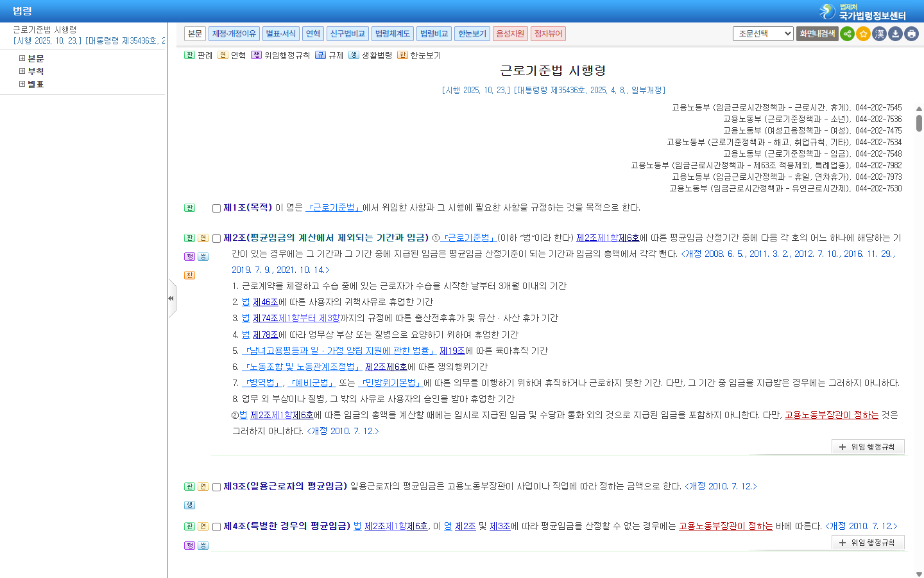924x578 pixels.
Task: Open the 판 precedent icon beside 제1조(목적)
Action: pos(189,208)
